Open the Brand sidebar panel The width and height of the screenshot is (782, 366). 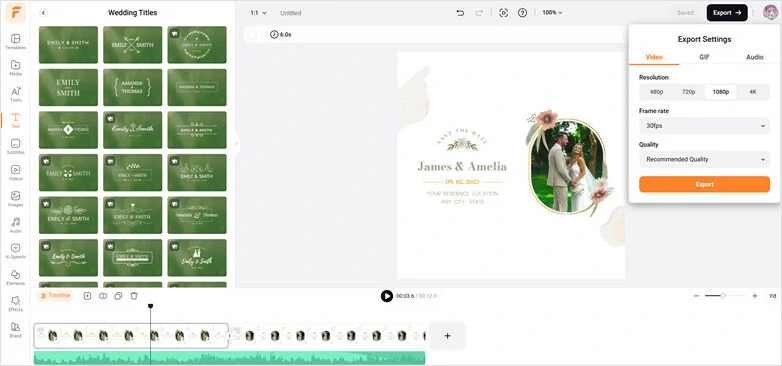(15, 330)
